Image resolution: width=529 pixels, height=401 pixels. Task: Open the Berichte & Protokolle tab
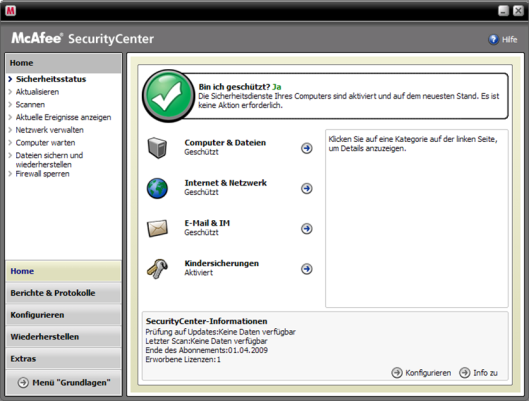tap(63, 293)
